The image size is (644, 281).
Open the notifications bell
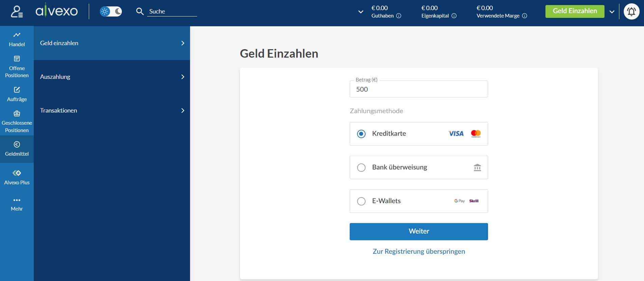632,12
